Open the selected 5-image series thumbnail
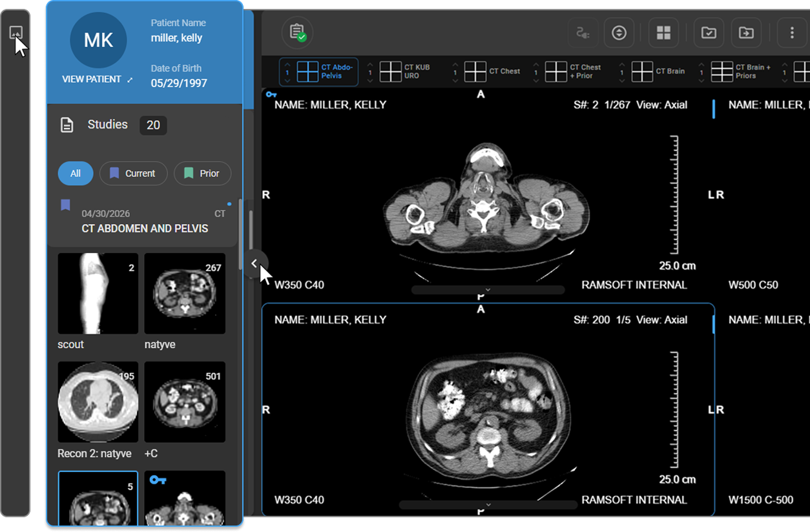 98,498
